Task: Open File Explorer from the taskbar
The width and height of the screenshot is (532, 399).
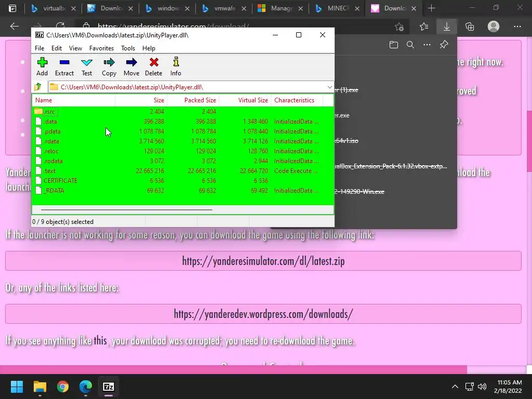Action: pyautogui.click(x=39, y=387)
